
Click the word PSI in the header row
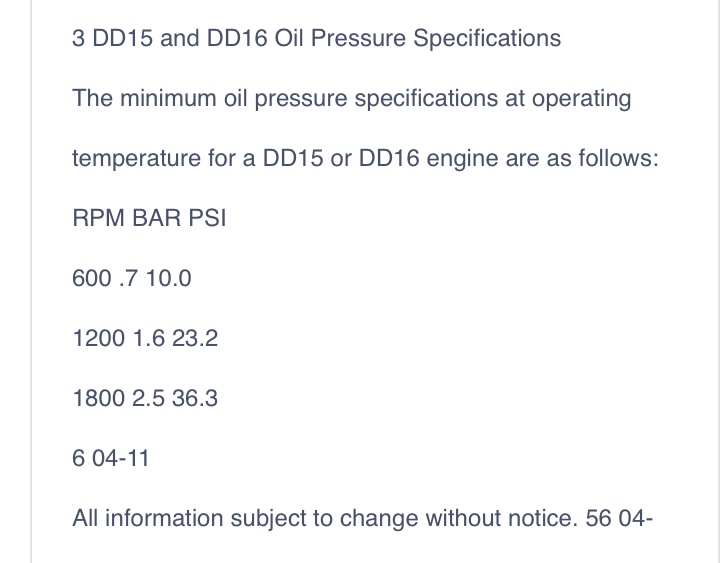(207, 218)
